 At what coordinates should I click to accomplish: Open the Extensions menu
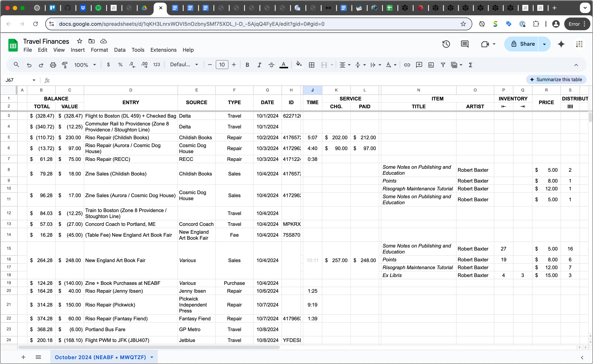(163, 50)
